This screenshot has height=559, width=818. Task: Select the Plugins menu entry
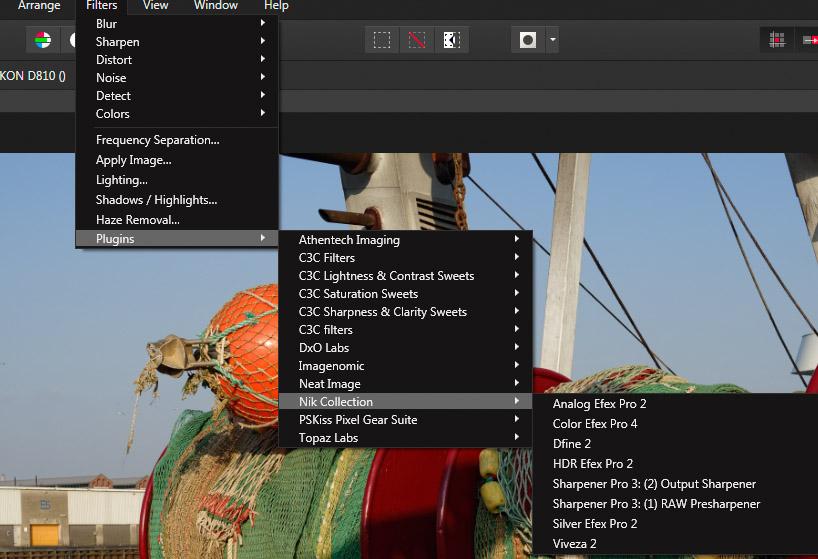[177, 239]
